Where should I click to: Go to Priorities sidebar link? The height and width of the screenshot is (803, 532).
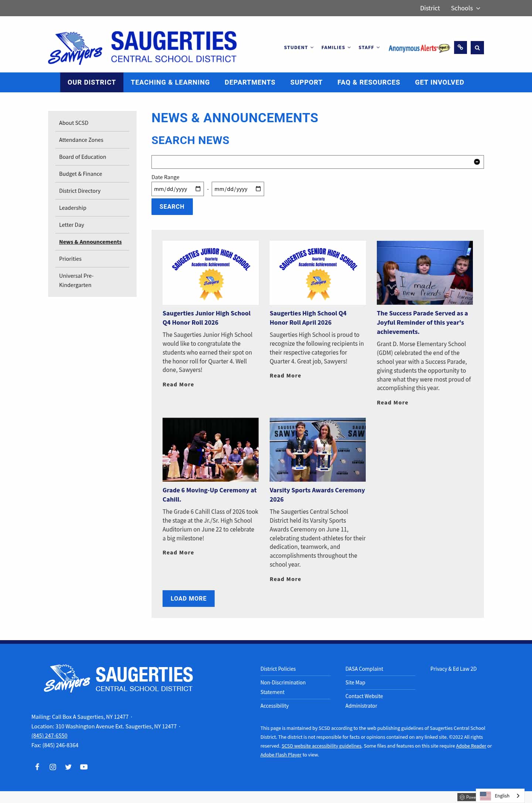[x=70, y=259]
